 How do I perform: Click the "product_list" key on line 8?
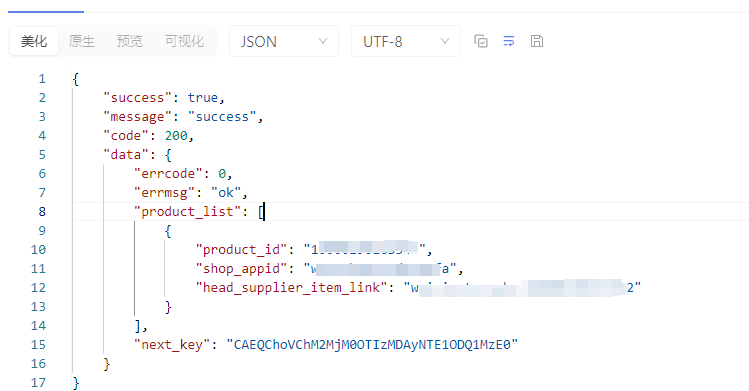tap(187, 211)
